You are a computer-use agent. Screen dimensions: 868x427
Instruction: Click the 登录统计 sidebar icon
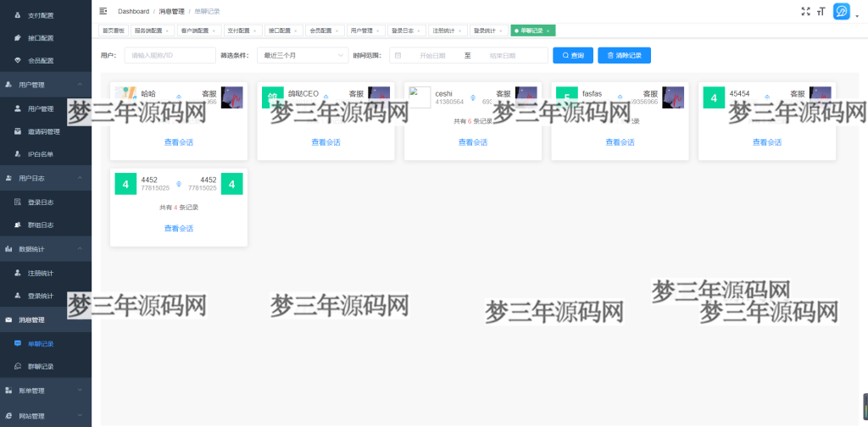[x=17, y=296]
